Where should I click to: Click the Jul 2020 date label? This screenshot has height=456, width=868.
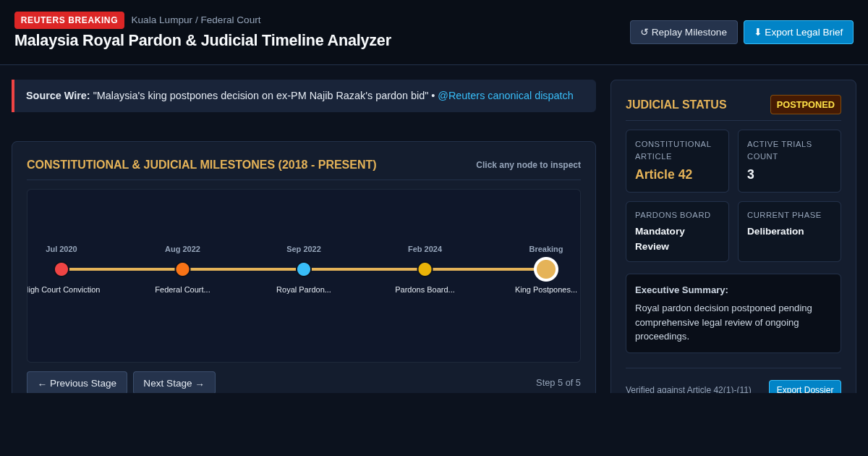click(x=61, y=249)
